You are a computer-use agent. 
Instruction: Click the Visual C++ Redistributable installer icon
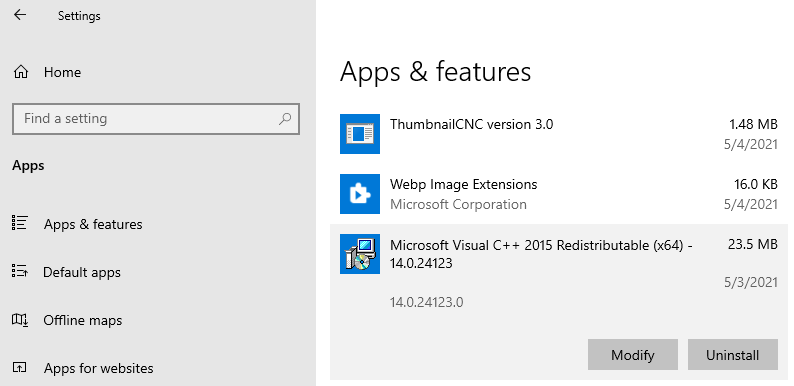(x=360, y=254)
